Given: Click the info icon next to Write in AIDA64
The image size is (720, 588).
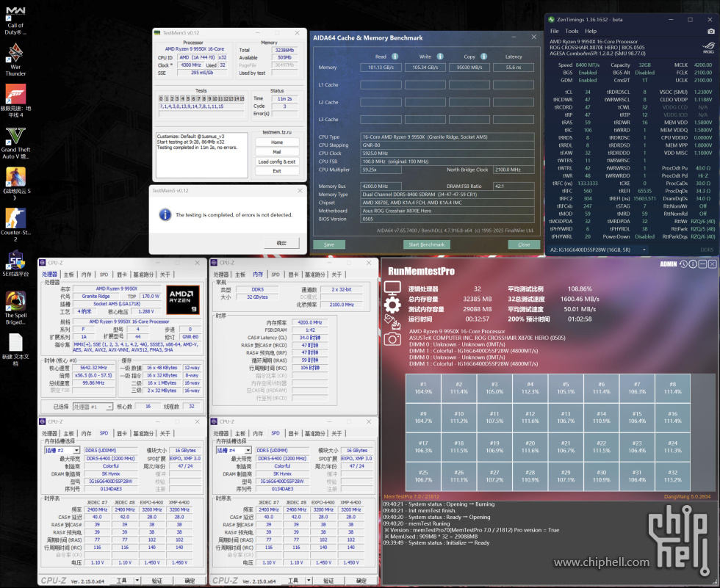Looking at the screenshot, I should 440,57.
